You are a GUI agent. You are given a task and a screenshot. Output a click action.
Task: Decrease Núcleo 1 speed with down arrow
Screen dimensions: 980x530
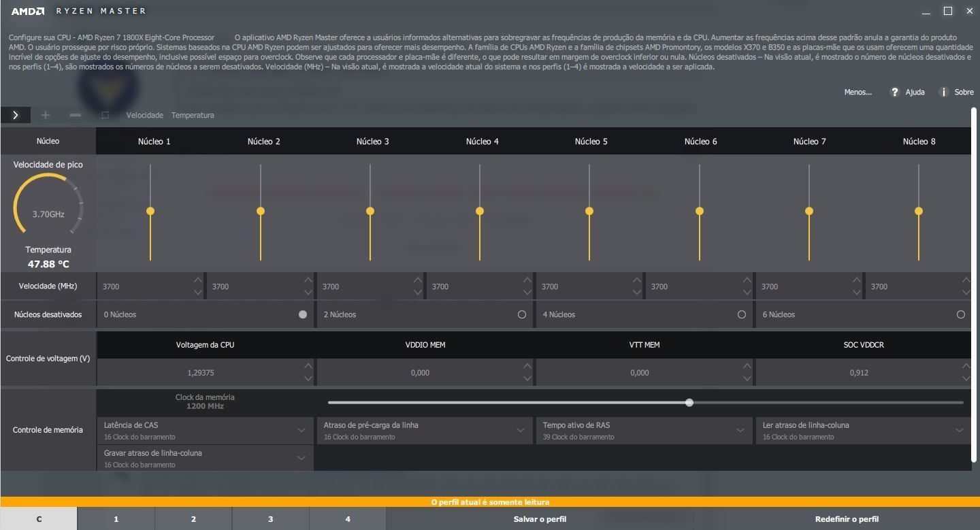[197, 293]
